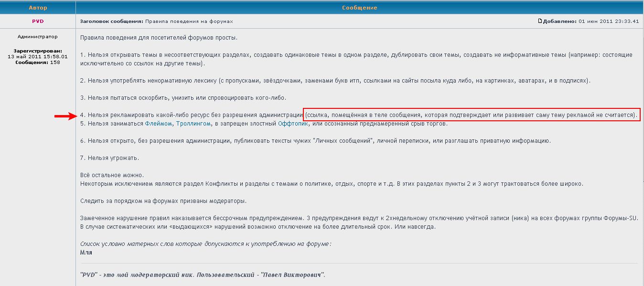Click the italic "Список условно матерных слов" line

205,244
